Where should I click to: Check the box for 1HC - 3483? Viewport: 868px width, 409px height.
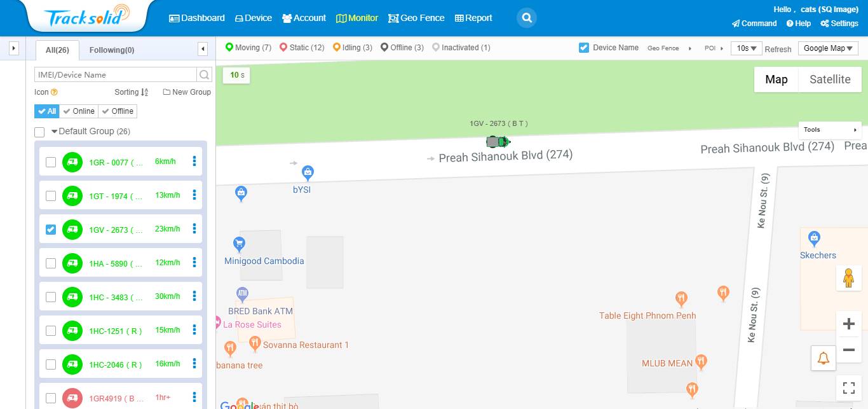(x=51, y=297)
